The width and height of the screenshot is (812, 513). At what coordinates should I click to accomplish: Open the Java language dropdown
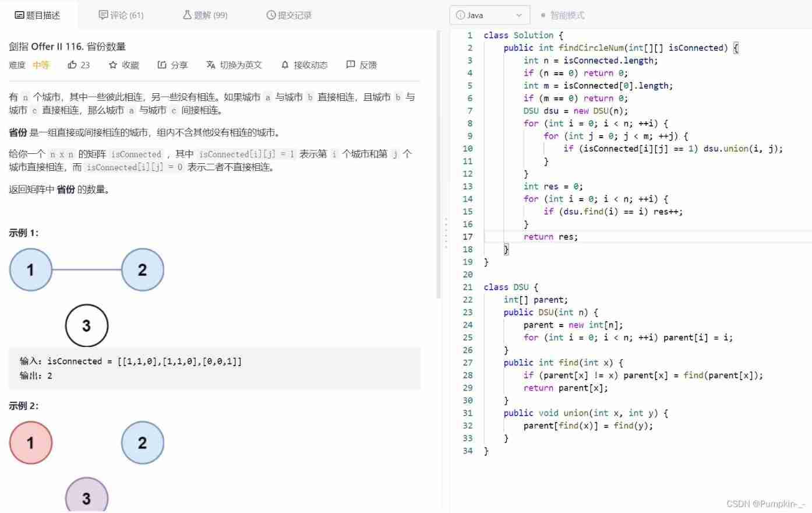pos(489,15)
